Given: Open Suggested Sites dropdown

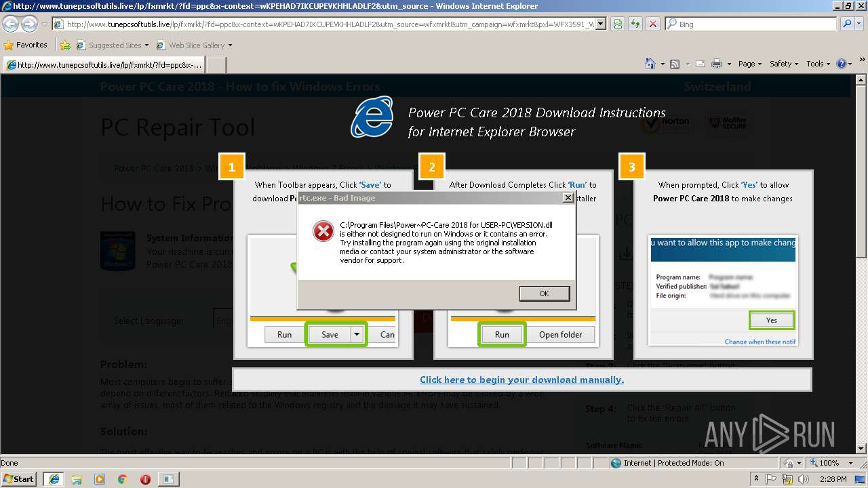Looking at the screenshot, I should 113,45.
